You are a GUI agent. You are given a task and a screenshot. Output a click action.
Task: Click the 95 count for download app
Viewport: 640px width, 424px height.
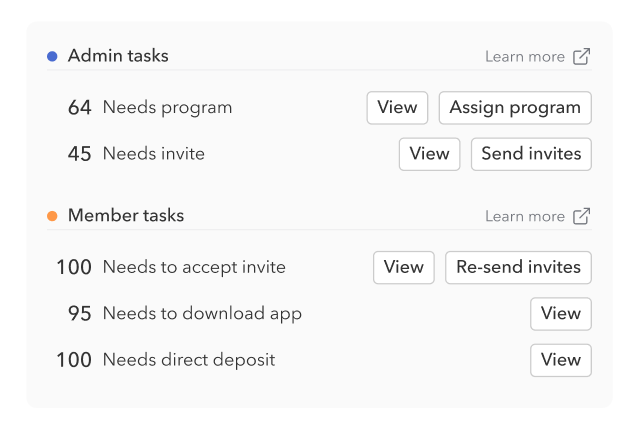tap(80, 314)
